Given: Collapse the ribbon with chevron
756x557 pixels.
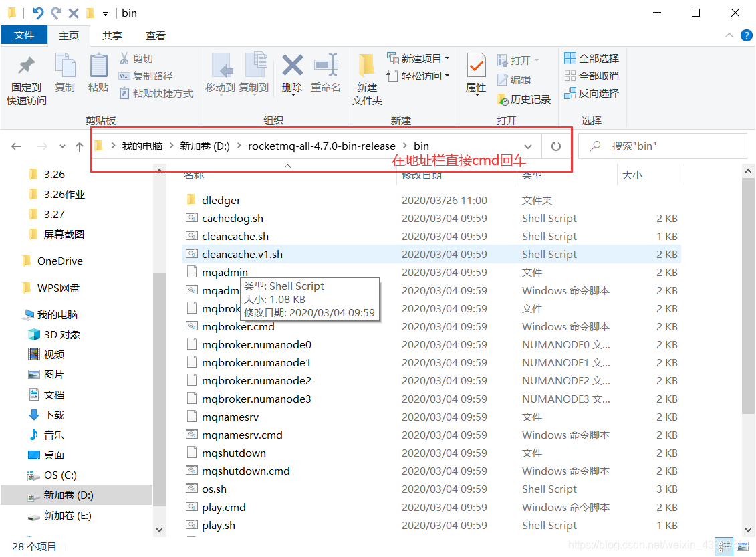Looking at the screenshot, I should click(x=729, y=35).
